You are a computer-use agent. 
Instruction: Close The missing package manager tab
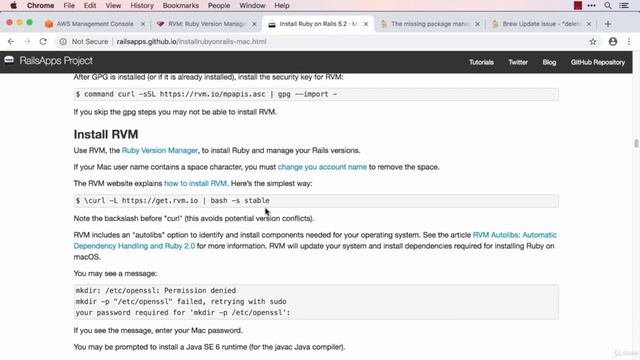click(x=477, y=24)
